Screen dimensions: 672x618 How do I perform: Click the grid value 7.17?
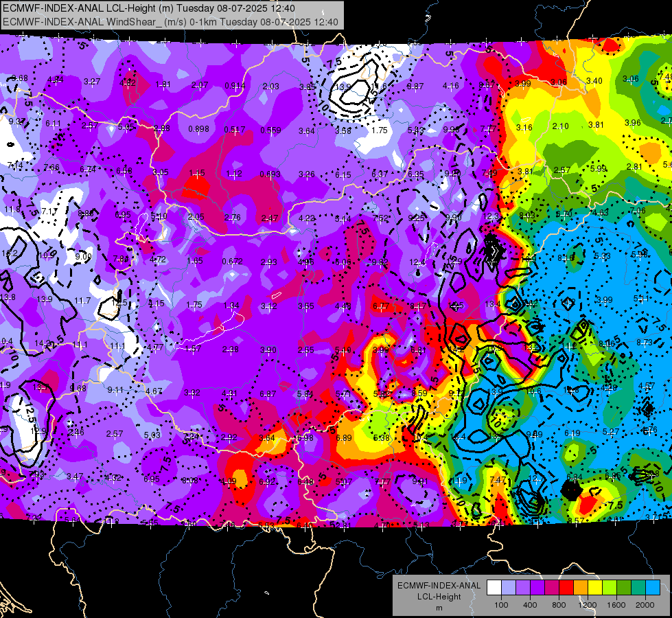49,211
